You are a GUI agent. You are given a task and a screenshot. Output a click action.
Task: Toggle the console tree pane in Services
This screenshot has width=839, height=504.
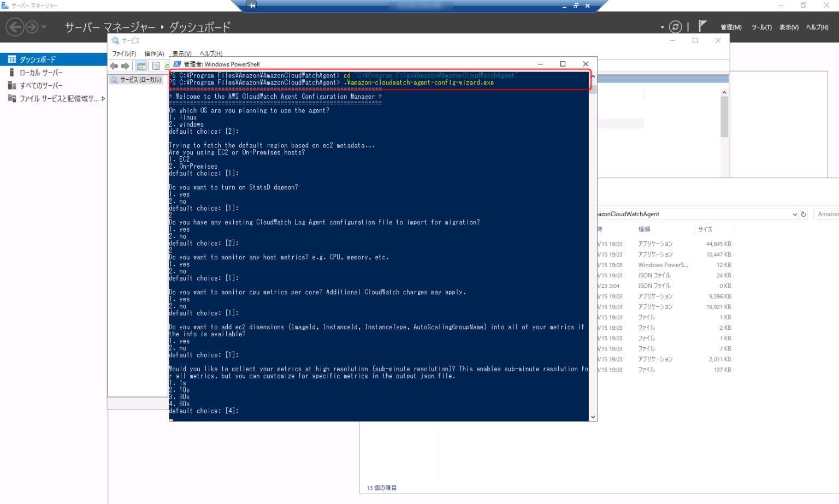141,66
